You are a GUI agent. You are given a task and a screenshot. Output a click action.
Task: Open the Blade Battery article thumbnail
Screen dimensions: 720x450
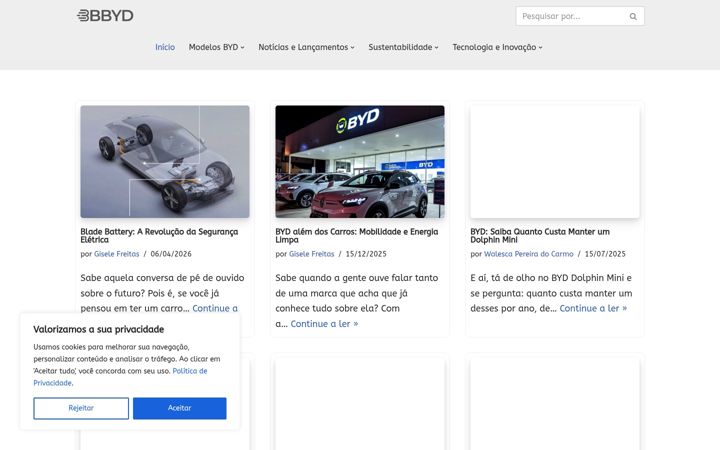[x=165, y=162]
